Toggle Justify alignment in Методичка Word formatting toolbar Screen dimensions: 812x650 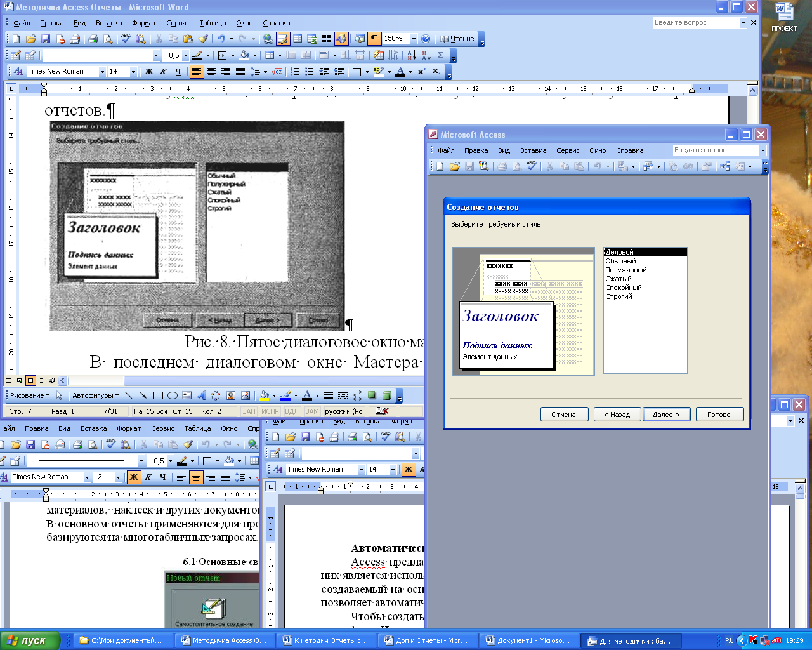tap(240, 72)
